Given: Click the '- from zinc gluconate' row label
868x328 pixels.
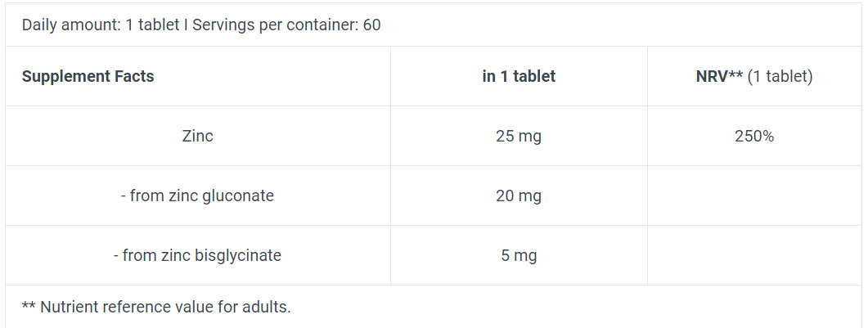Looking at the screenshot, I should (x=198, y=195).
